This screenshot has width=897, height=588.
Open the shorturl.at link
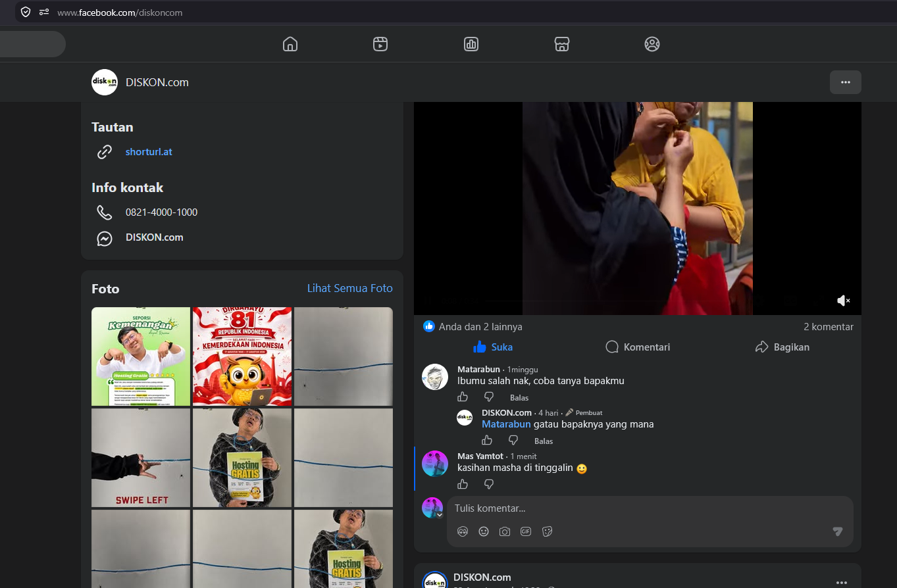pos(149,151)
